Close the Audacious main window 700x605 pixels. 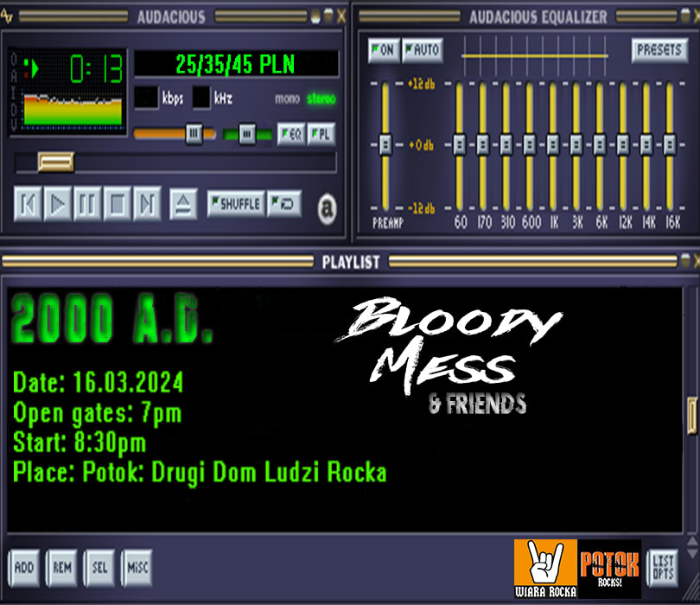pos(341,16)
